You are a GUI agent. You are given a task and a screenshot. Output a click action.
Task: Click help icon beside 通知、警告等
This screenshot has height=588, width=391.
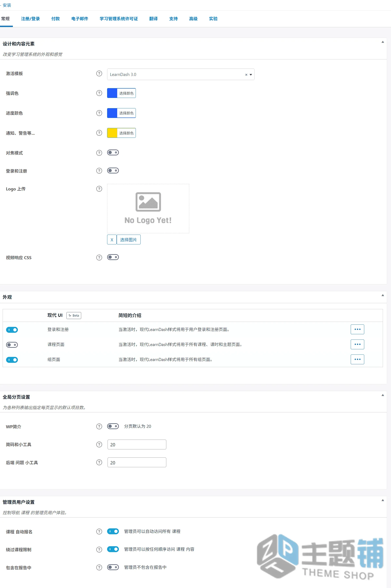99,133
